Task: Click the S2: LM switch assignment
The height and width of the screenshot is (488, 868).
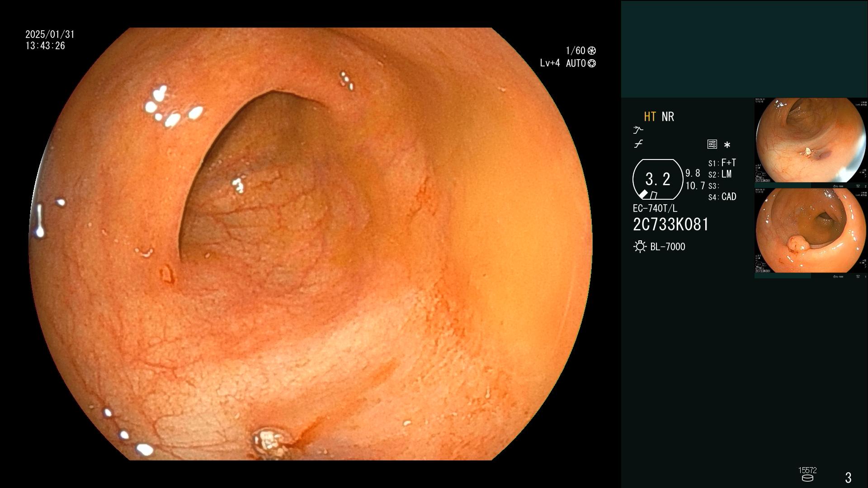Action: [x=720, y=174]
